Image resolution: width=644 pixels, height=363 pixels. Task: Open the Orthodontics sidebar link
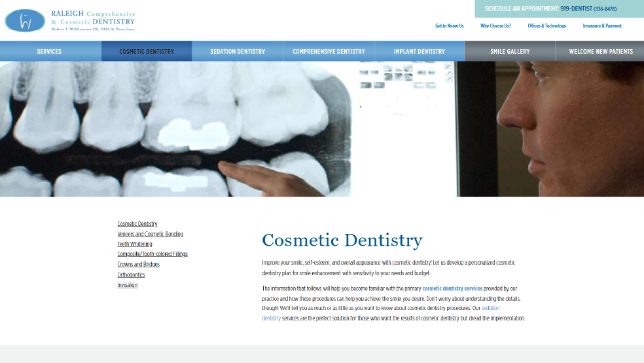tap(131, 275)
